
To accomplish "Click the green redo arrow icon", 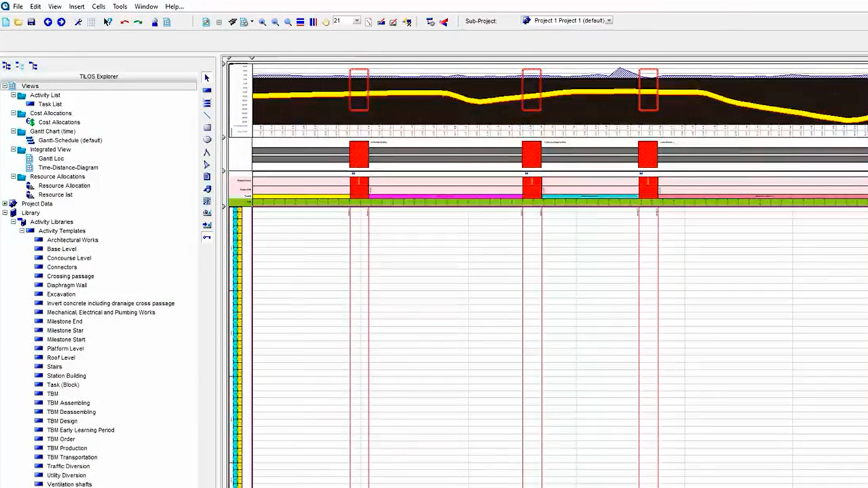I will click(138, 22).
